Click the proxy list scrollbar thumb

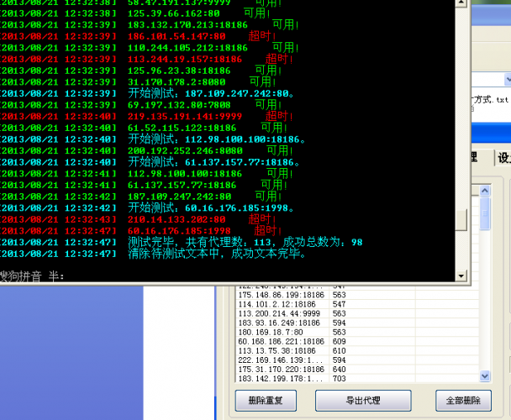485,214
